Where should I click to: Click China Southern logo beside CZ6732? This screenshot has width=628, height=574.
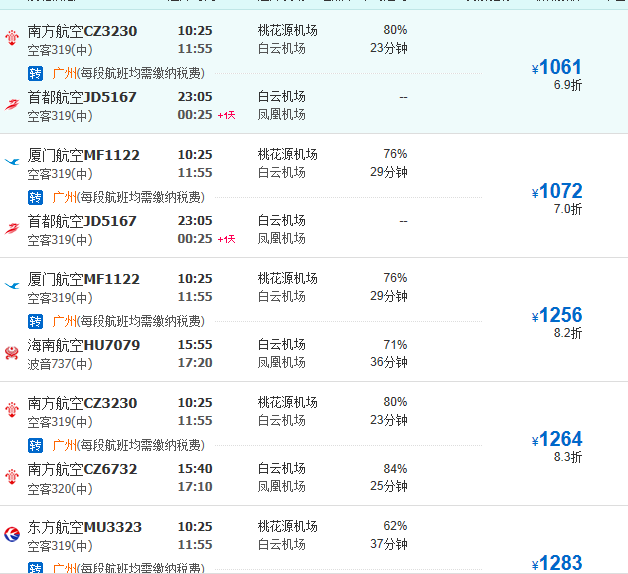pyautogui.click(x=12, y=476)
